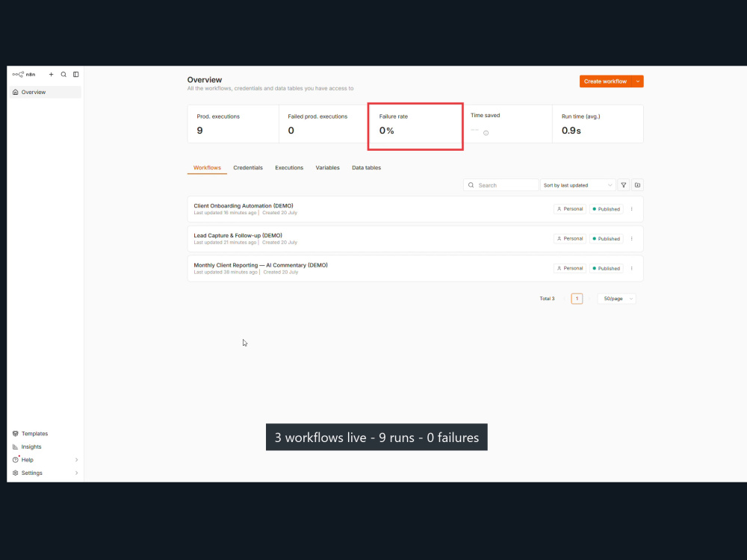The width and height of the screenshot is (747, 560).
Task: Switch to the Data tables tab
Action: click(366, 167)
